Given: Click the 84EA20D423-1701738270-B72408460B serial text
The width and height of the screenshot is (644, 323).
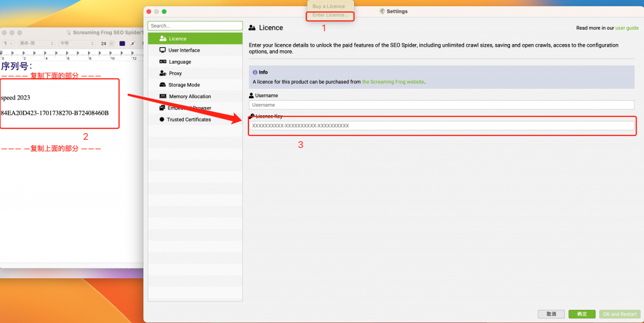Looking at the screenshot, I should (55, 113).
